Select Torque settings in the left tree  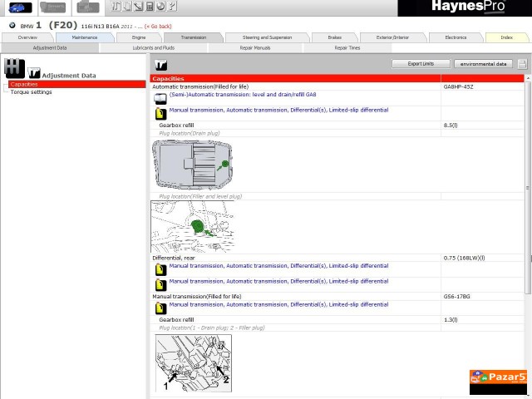pyautogui.click(x=31, y=92)
